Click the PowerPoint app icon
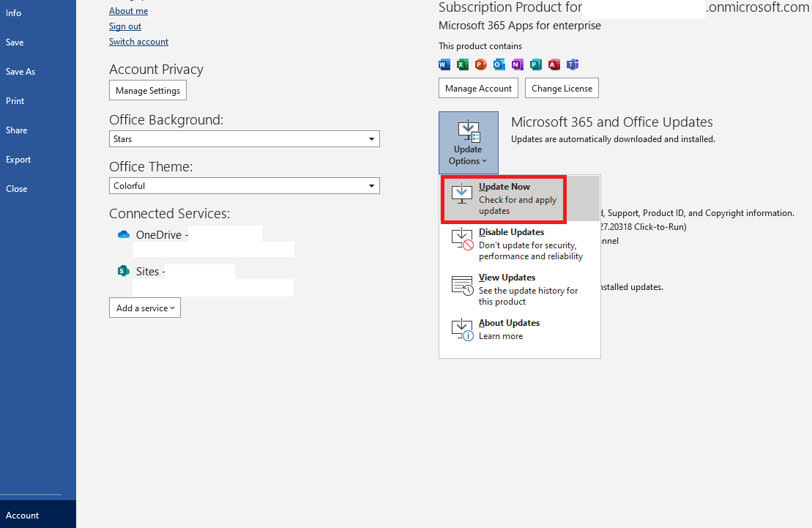 pyautogui.click(x=481, y=64)
